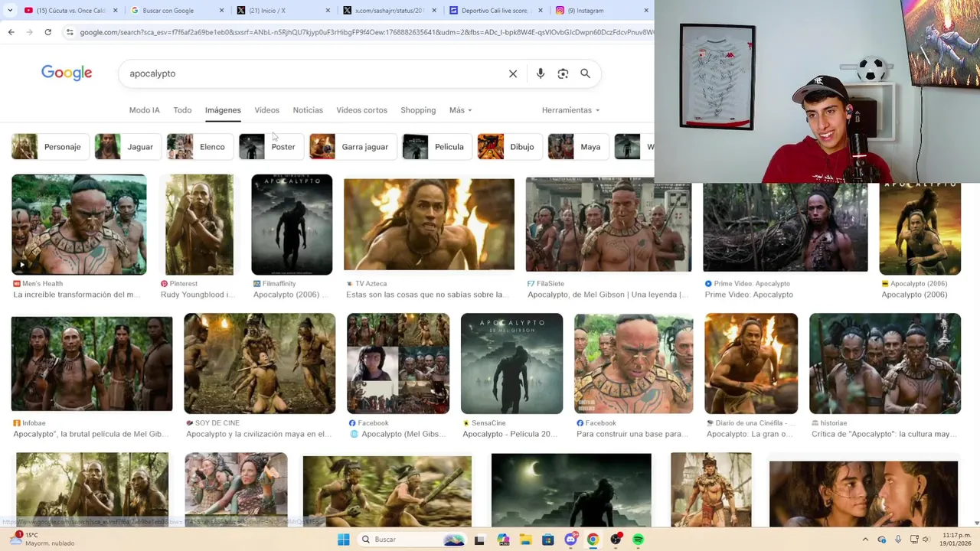Viewport: 980px width, 551px height.
Task: Open Spotify from the taskbar
Action: pyautogui.click(x=638, y=540)
